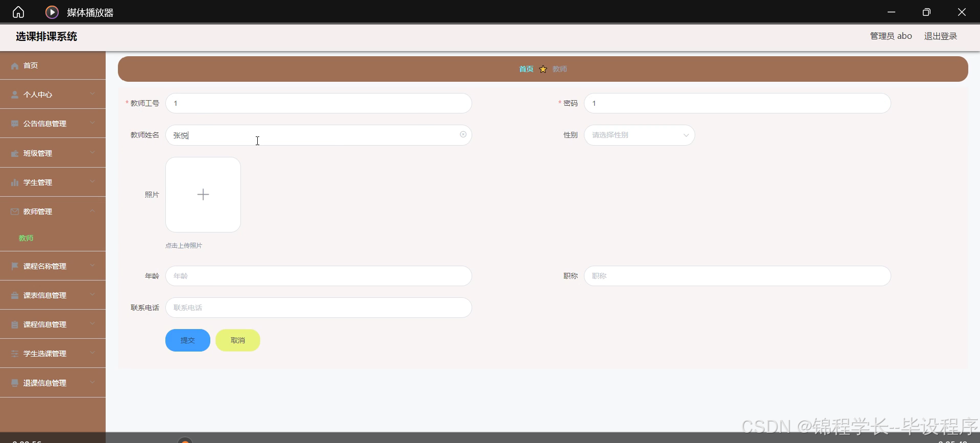The image size is (980, 443).
Task: Focus the 教师姓名 input field
Action: [x=318, y=135]
